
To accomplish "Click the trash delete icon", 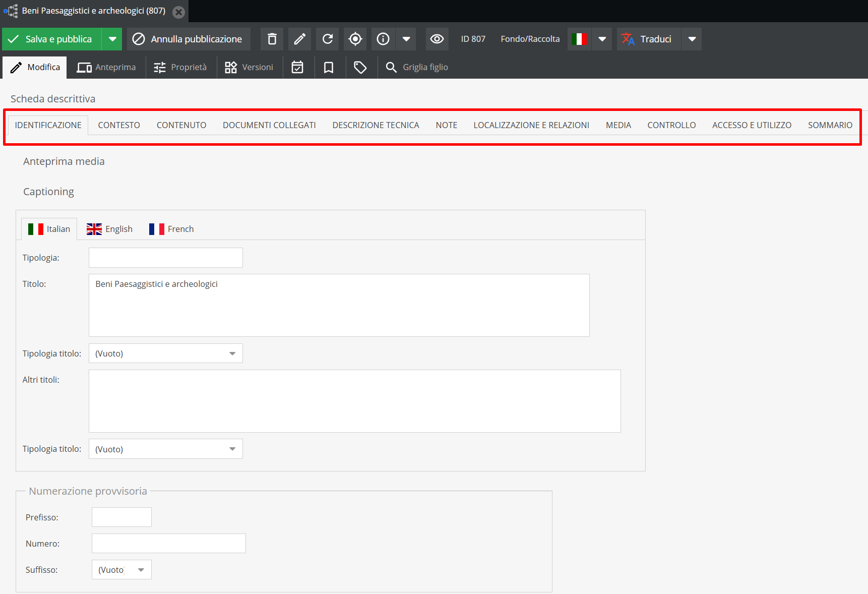I will [x=272, y=39].
